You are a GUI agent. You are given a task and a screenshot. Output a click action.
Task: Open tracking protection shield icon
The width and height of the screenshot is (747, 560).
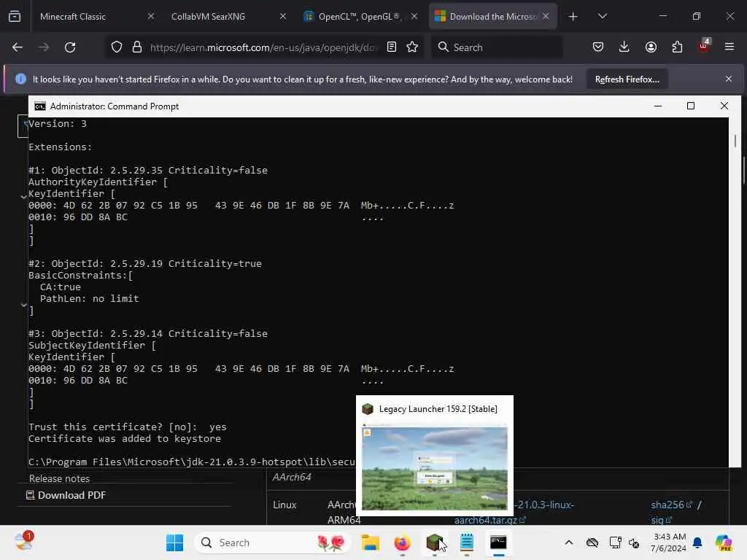(117, 47)
